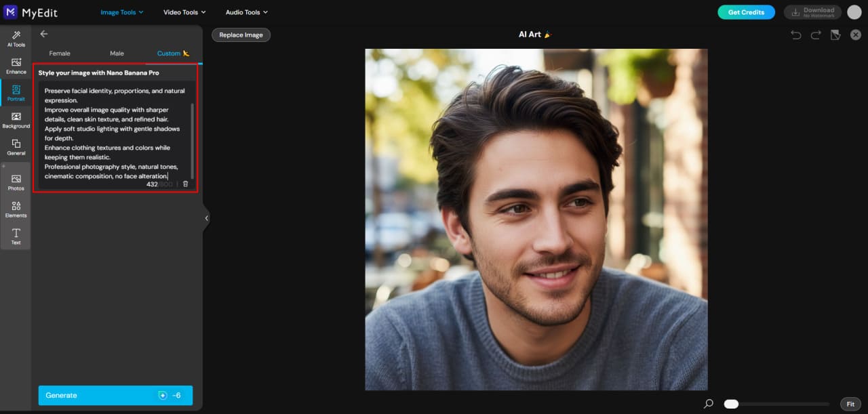Expand the Video Tools menu

click(x=184, y=12)
